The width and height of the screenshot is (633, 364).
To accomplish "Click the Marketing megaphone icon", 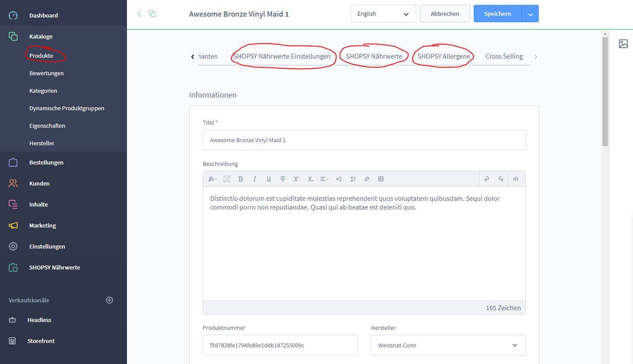I will pos(13,225).
